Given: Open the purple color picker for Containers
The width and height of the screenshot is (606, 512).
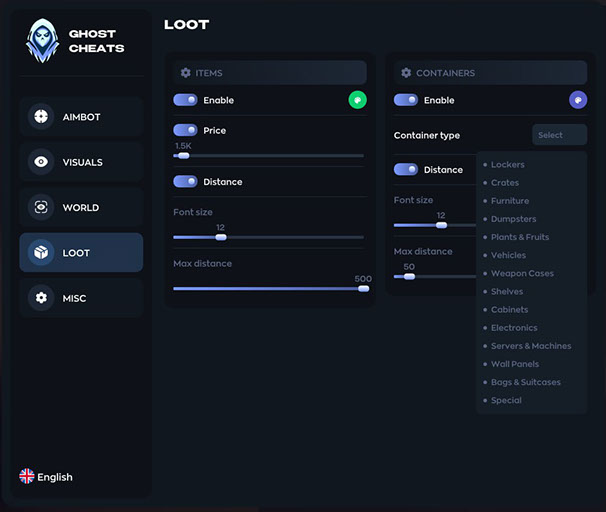Looking at the screenshot, I should pyautogui.click(x=577, y=100).
